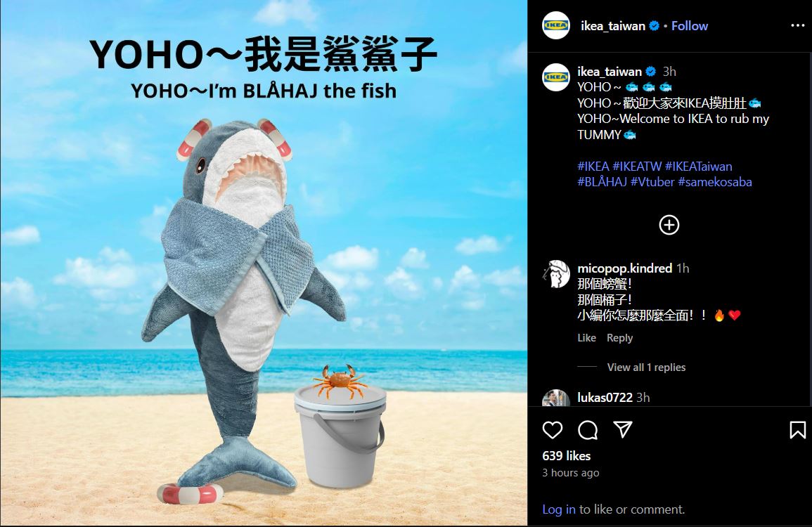The width and height of the screenshot is (812, 527).
Task: Open the #BLÅHAJ hashtag link
Action: (x=602, y=182)
